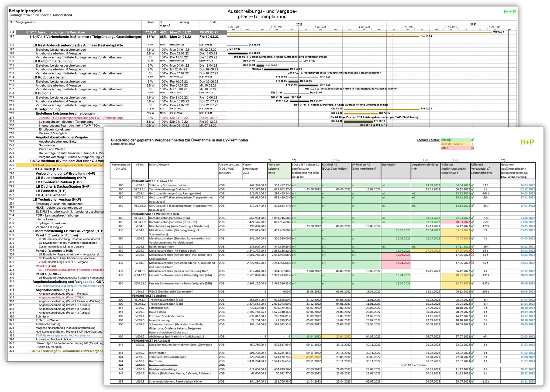Click the green erledigt legend swatch
The height and width of the screenshot is (392, 550).
455,140
